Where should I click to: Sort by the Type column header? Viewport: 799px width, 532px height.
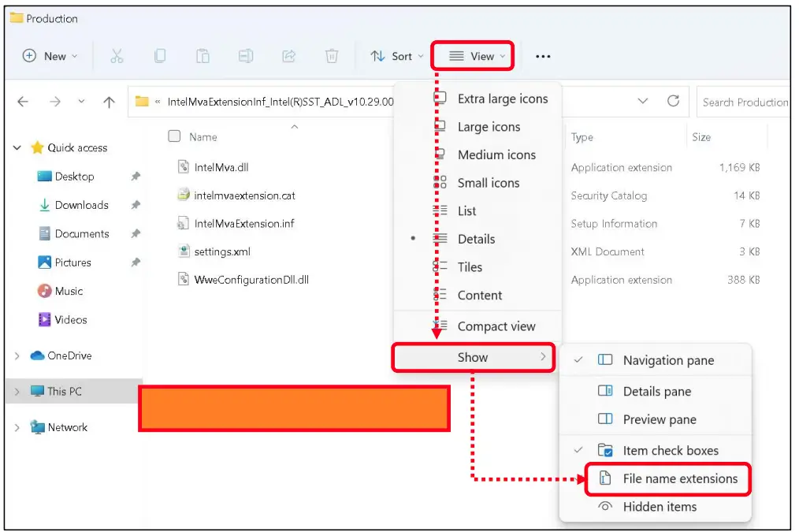[x=582, y=137]
